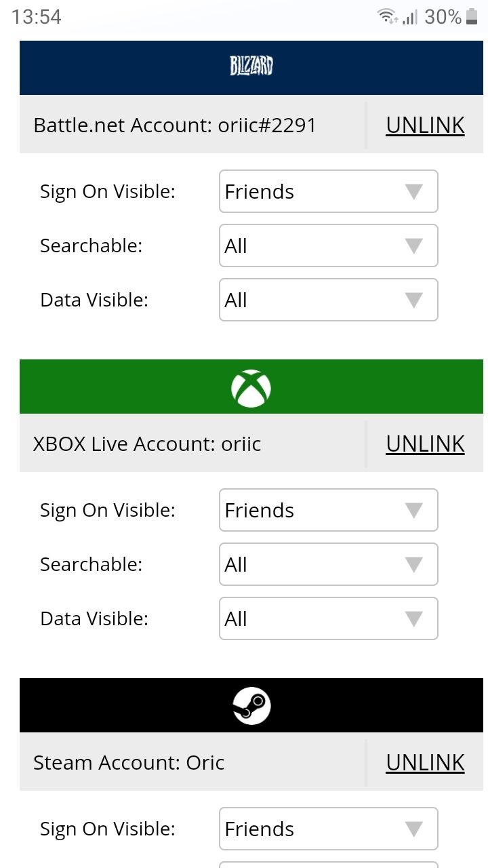
Task: Tap the battery icon in status bar
Action: [472, 16]
